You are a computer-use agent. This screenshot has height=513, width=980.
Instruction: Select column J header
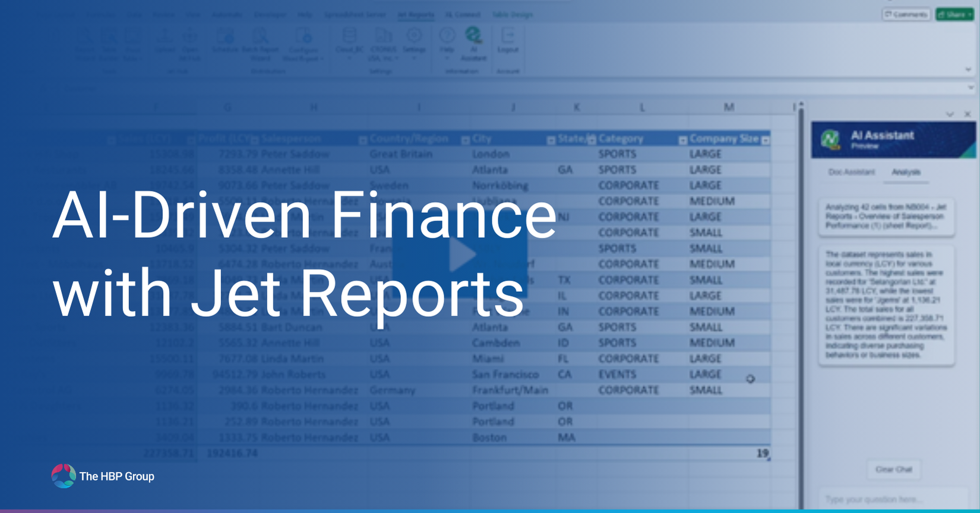click(513, 107)
